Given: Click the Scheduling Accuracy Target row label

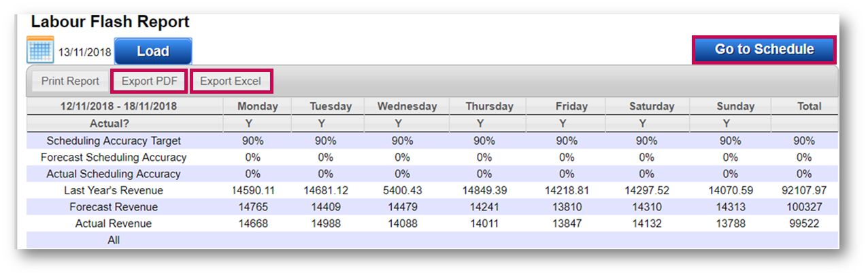Looking at the screenshot, I should (x=114, y=141).
